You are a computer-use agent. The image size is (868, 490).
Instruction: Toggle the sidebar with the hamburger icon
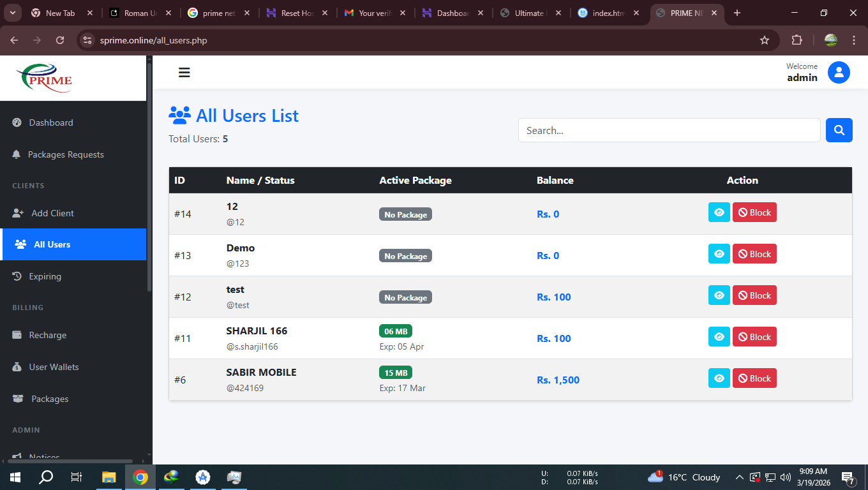(x=184, y=72)
